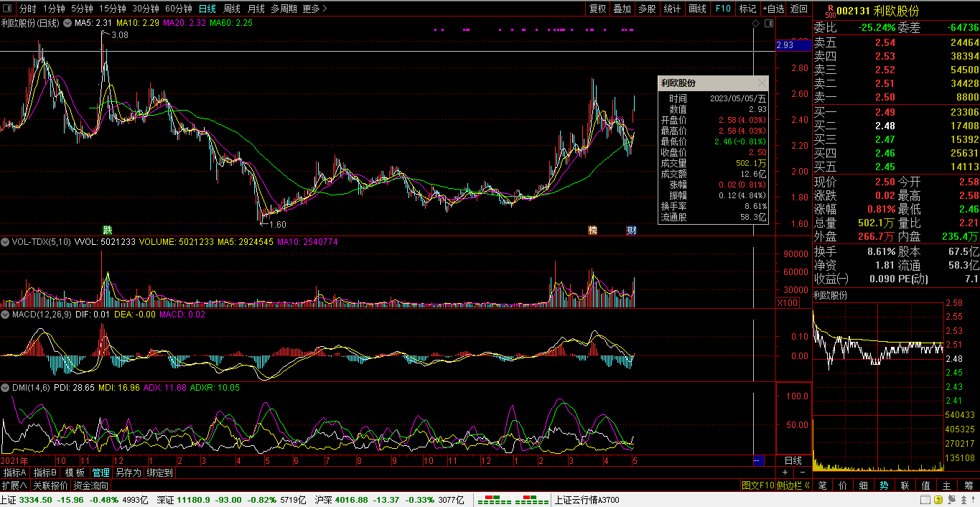Click the 绑定到 bind button

point(159,473)
